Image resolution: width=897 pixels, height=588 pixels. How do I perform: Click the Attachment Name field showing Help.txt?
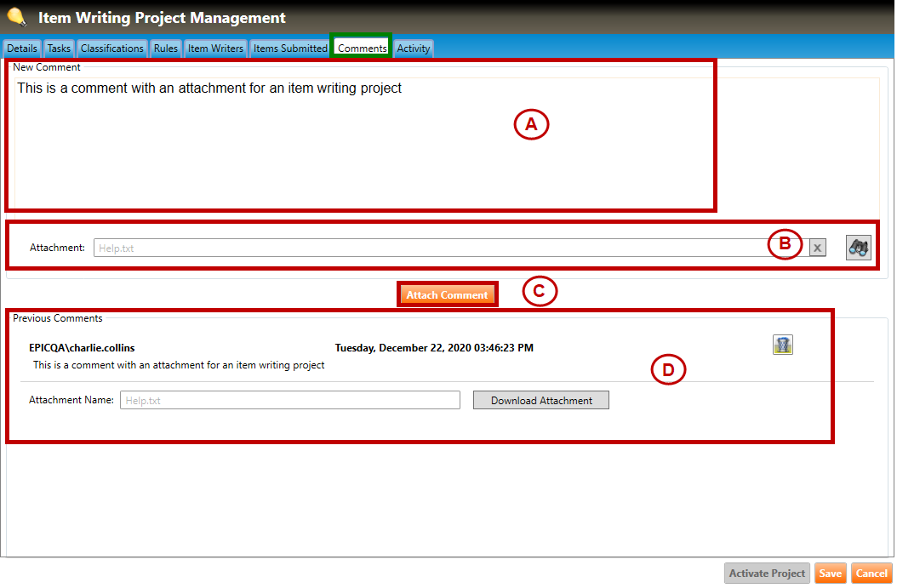tap(289, 400)
